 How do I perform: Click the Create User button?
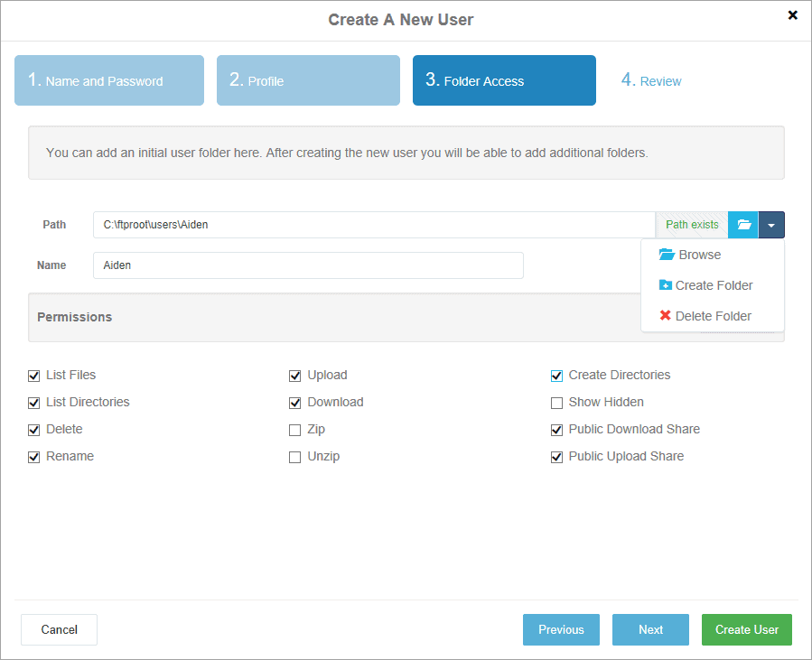click(746, 629)
